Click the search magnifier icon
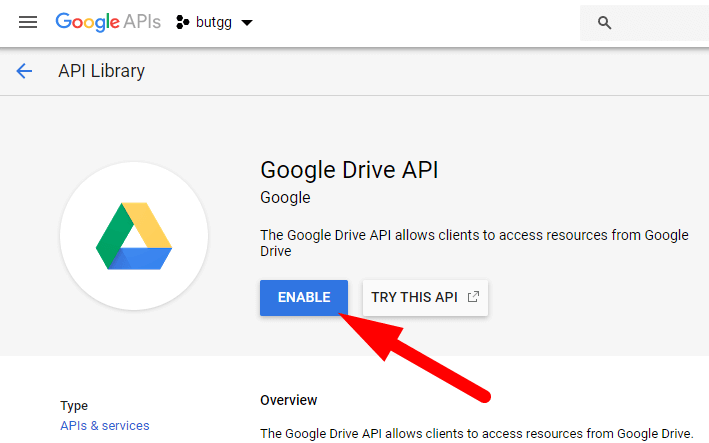709x443 pixels. [x=603, y=22]
